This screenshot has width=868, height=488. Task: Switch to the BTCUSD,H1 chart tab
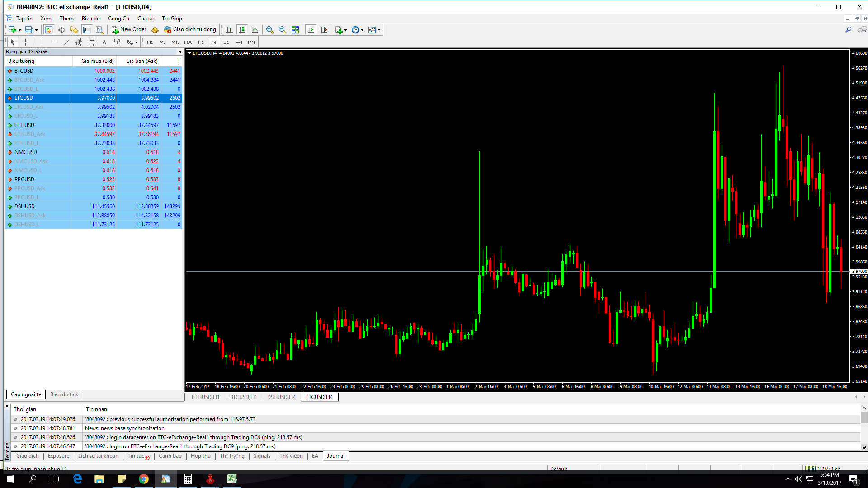(243, 397)
